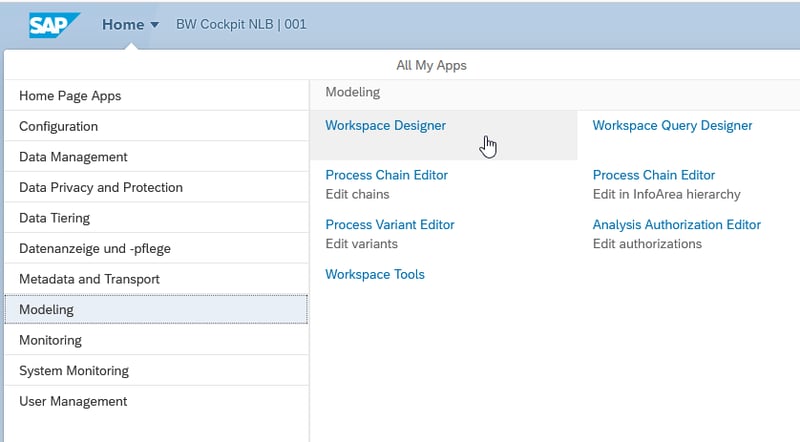Select System Monitoring category

[156, 371]
